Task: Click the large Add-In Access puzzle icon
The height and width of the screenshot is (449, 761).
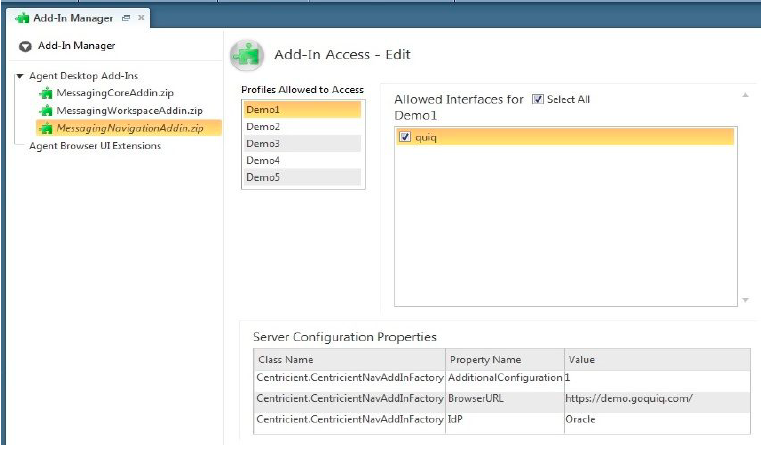Action: pos(247,55)
